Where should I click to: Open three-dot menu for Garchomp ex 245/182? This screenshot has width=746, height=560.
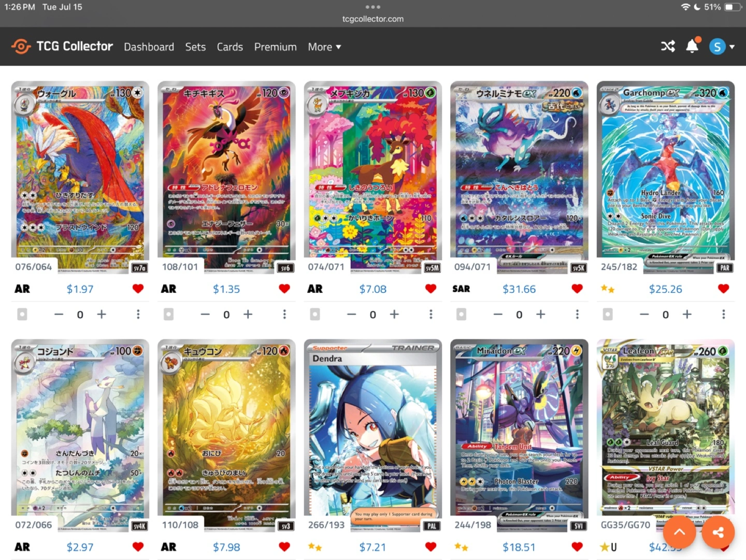[x=723, y=314]
